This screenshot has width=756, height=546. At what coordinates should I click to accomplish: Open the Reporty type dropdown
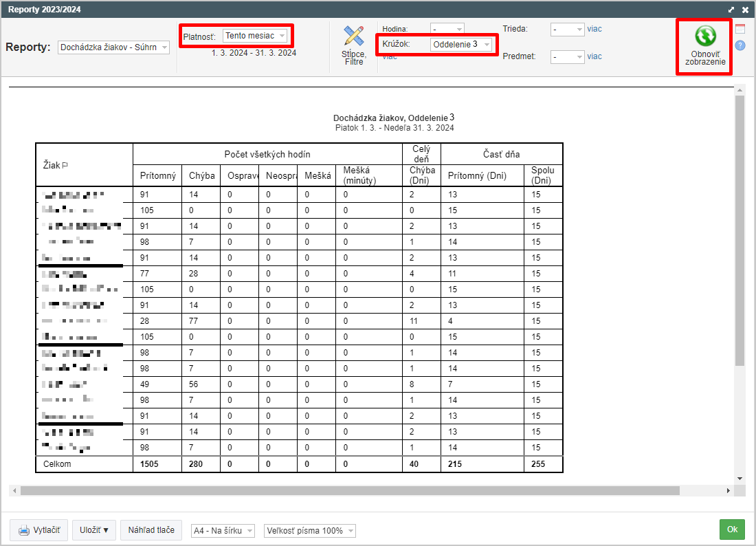(114, 47)
